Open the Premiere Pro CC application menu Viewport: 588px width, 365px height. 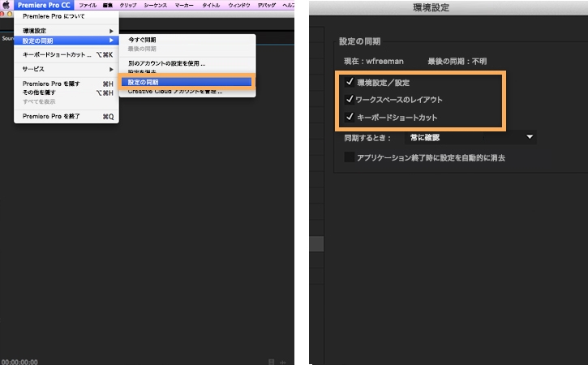pyautogui.click(x=44, y=5)
